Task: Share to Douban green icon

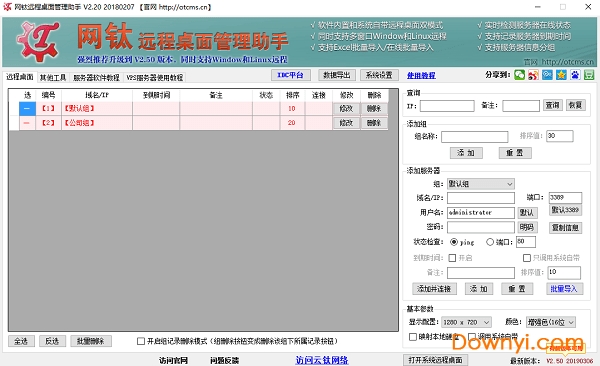Action: (x=589, y=75)
